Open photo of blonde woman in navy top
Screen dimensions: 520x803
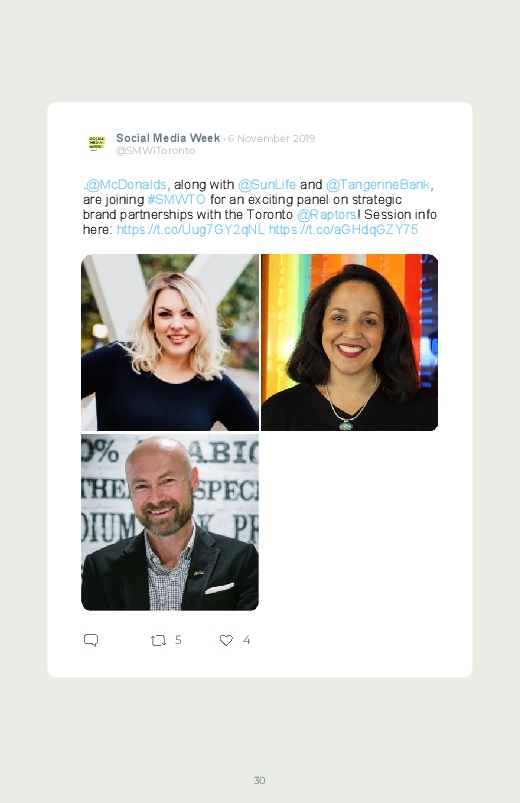[x=170, y=343]
